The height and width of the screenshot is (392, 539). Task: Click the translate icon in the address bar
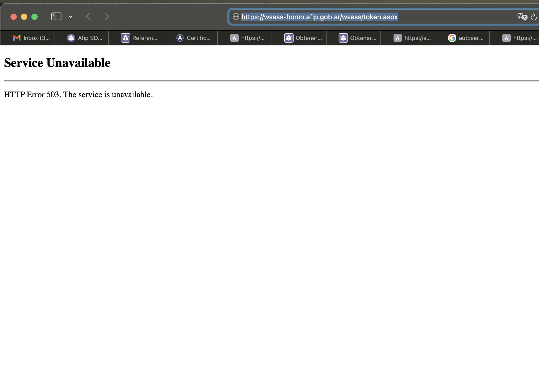tap(522, 17)
